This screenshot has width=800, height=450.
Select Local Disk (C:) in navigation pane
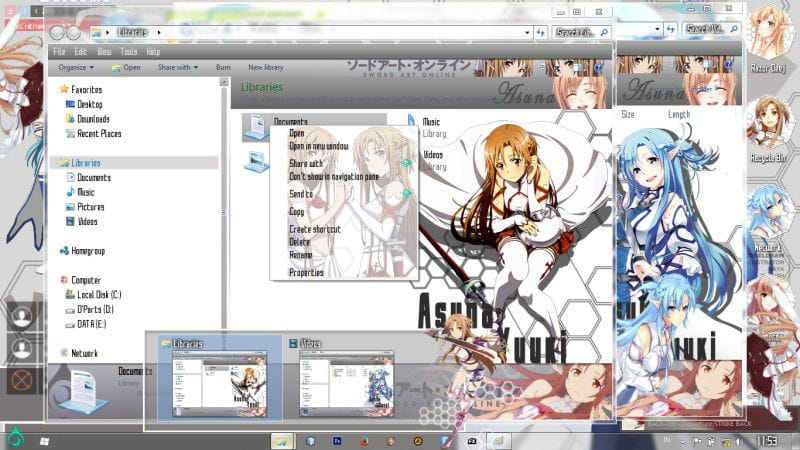(98, 295)
